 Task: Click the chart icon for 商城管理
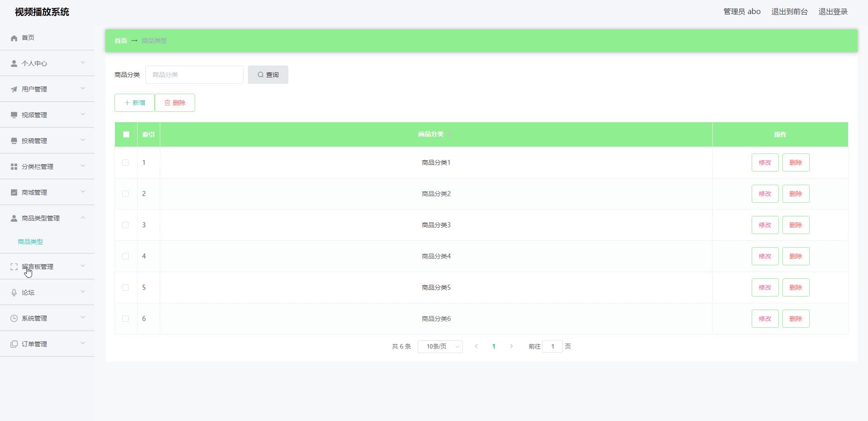point(14,193)
